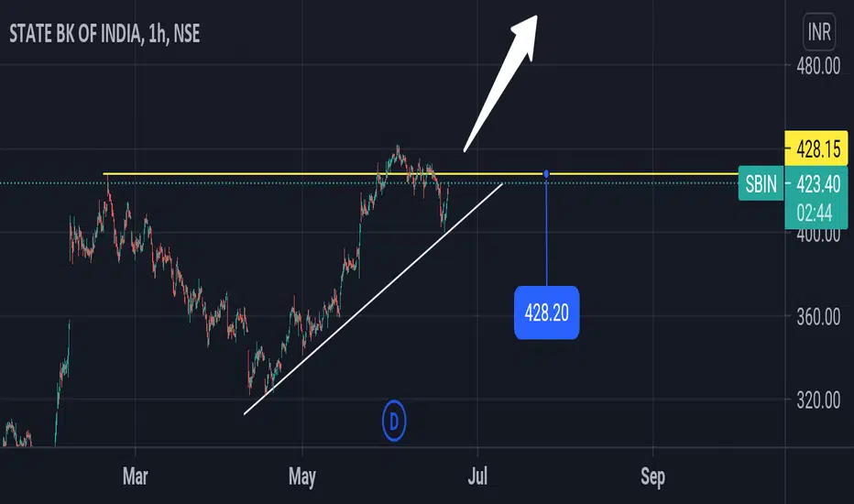
Task: Select the white upward arrow drawing
Action: tap(500, 82)
